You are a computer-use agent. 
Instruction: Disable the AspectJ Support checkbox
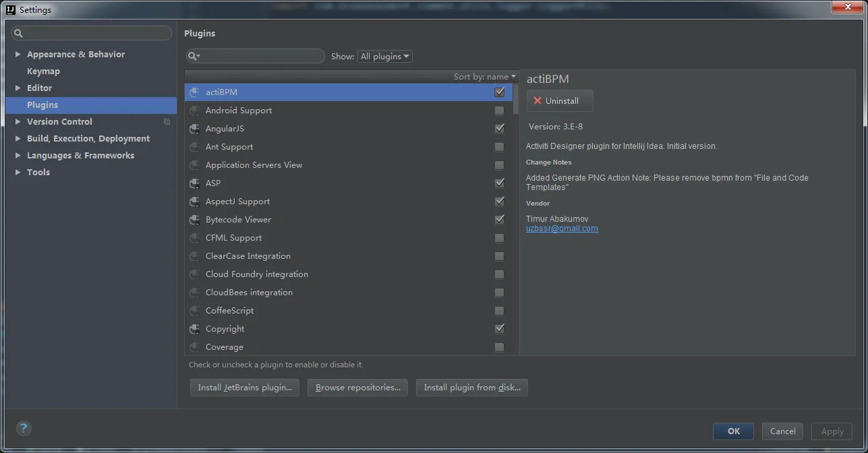click(499, 202)
